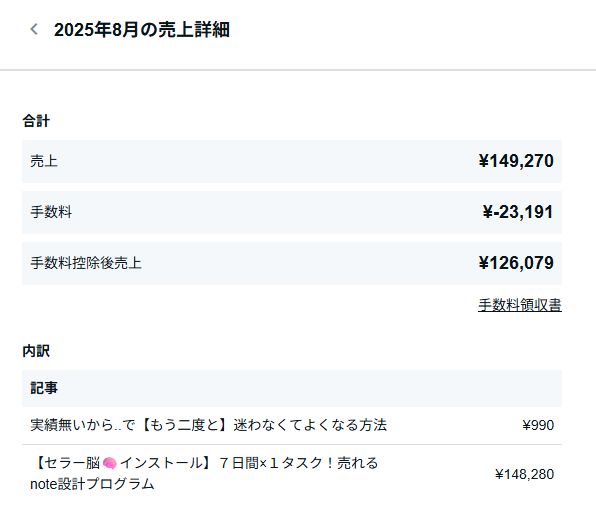Click the 手数料 row label
This screenshot has width=596, height=529.
click(51, 212)
